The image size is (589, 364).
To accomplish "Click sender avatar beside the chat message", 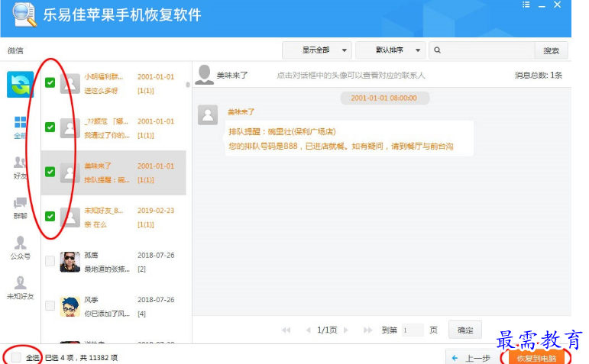I will pos(208,114).
